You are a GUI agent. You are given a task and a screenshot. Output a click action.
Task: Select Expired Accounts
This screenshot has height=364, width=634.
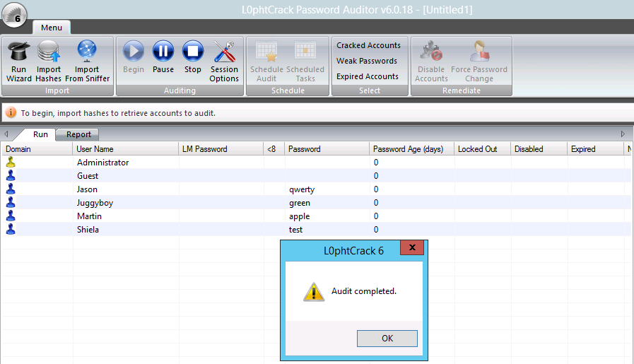[367, 76]
